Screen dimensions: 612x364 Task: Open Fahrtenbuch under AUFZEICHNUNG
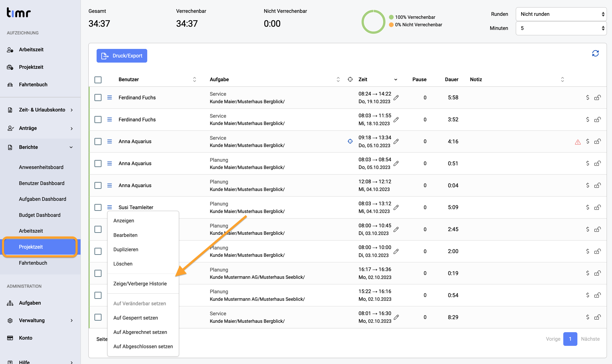pos(33,85)
